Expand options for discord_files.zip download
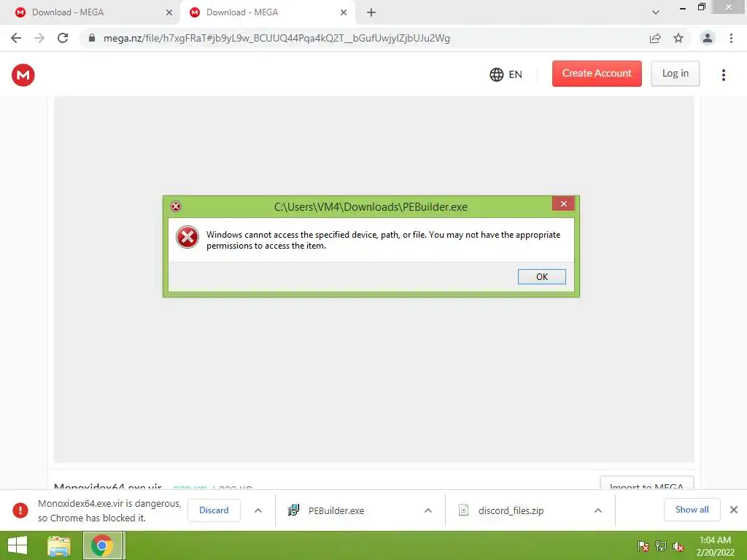This screenshot has height=560, width=747. [x=598, y=510]
